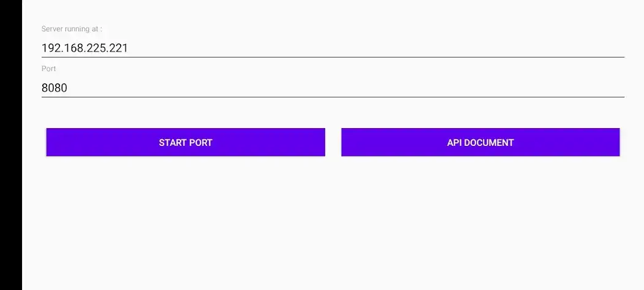Image resolution: width=644 pixels, height=290 pixels.
Task: Select the "Server running at :" label
Action: tap(72, 29)
